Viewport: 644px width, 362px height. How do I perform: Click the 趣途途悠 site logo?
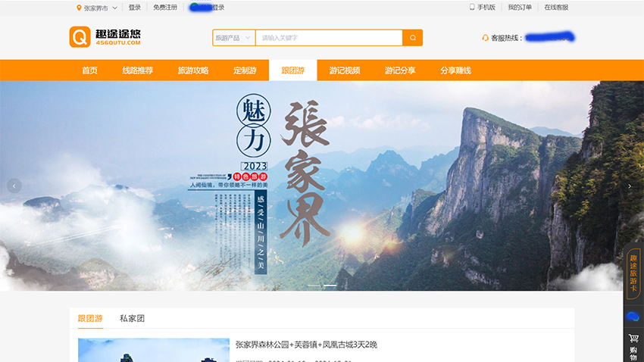[x=105, y=37]
